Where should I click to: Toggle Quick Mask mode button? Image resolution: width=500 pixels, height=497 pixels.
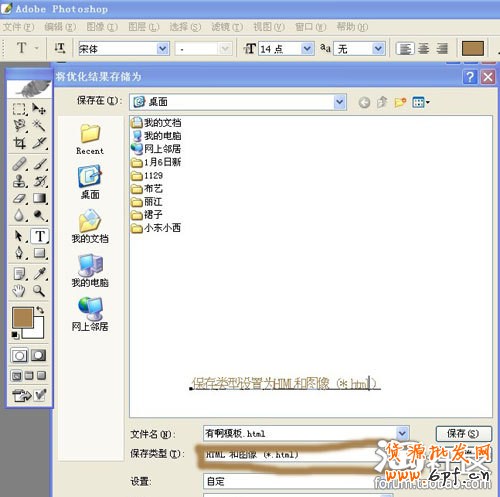[x=39, y=355]
